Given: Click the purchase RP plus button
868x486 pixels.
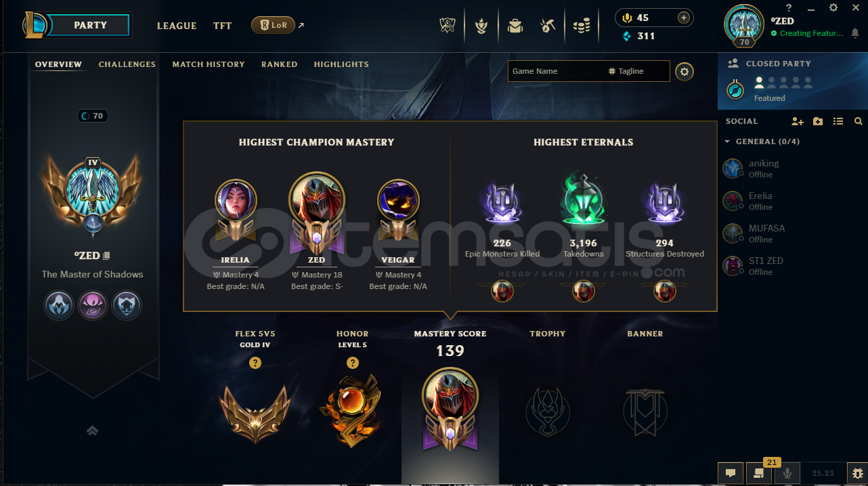Looking at the screenshot, I should coord(684,18).
